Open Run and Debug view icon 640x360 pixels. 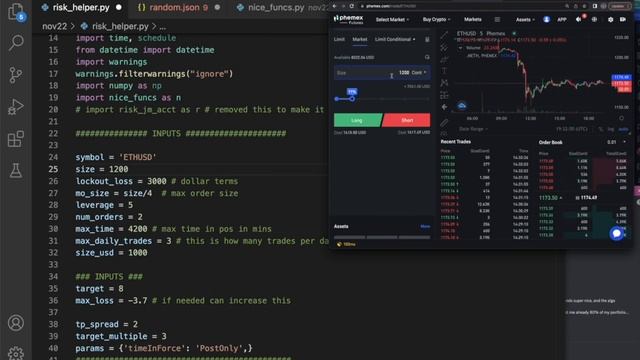click(x=16, y=107)
